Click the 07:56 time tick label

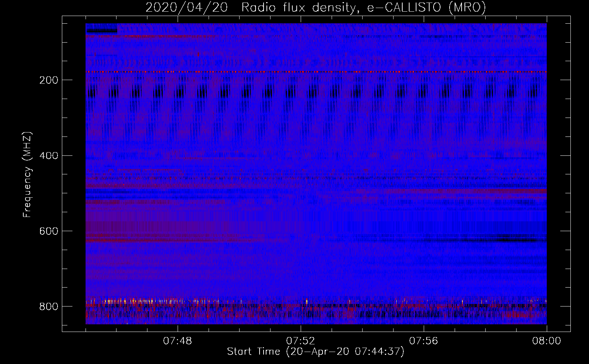coord(424,341)
